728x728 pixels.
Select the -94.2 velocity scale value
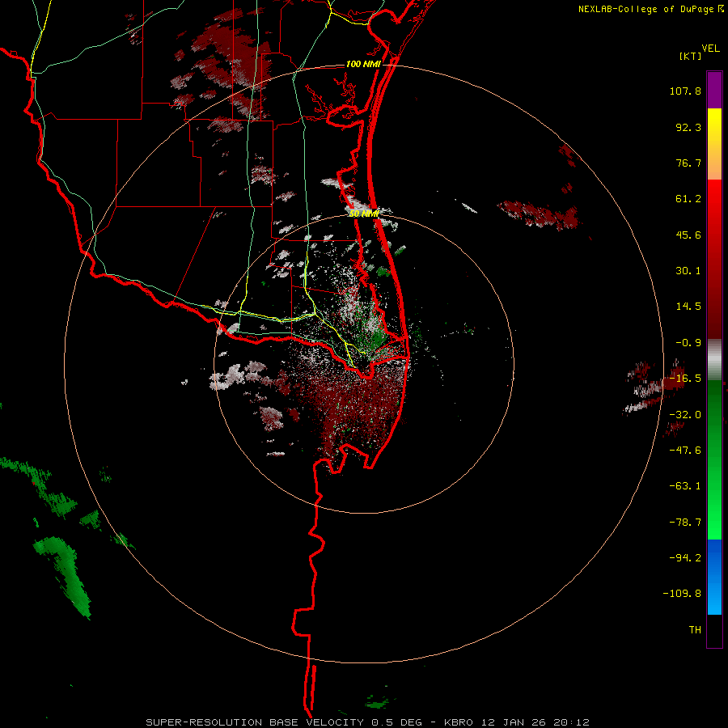pos(685,557)
